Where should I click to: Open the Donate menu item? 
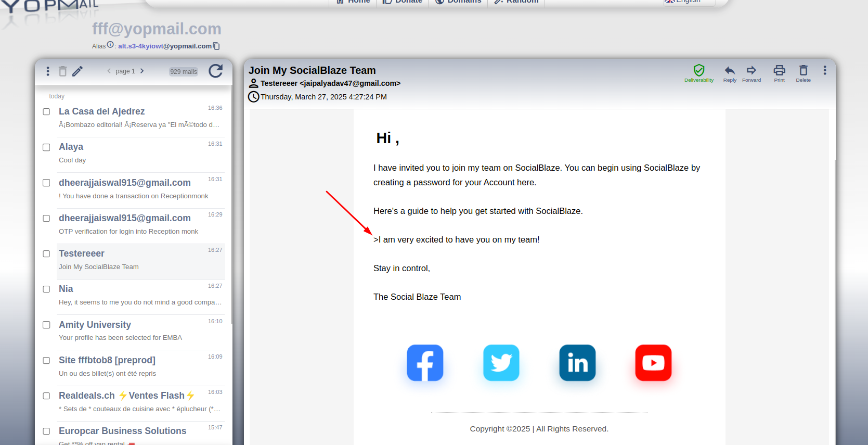tap(402, 2)
